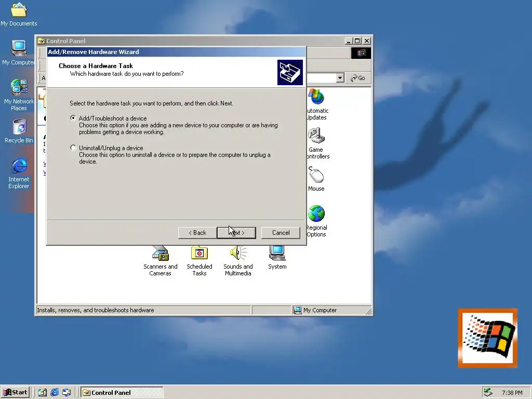Select the Recycle Bin desktop icon
The height and width of the screenshot is (399, 532).
point(19,131)
